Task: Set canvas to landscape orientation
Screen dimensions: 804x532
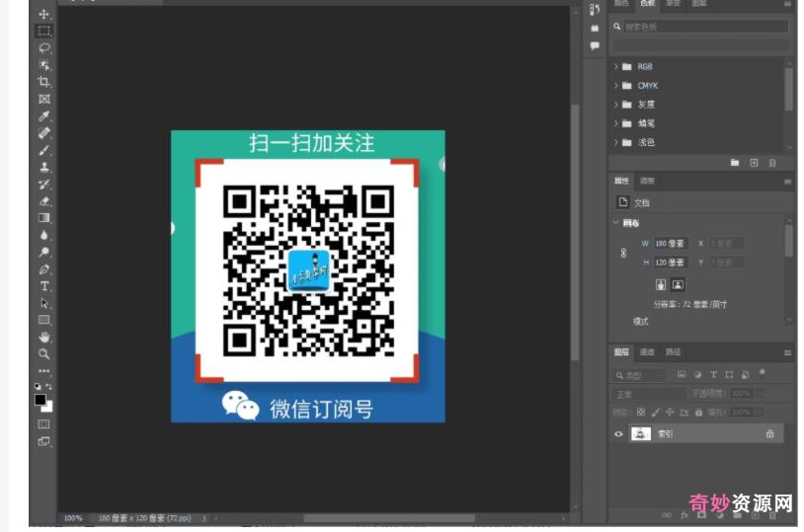Action: click(678, 284)
